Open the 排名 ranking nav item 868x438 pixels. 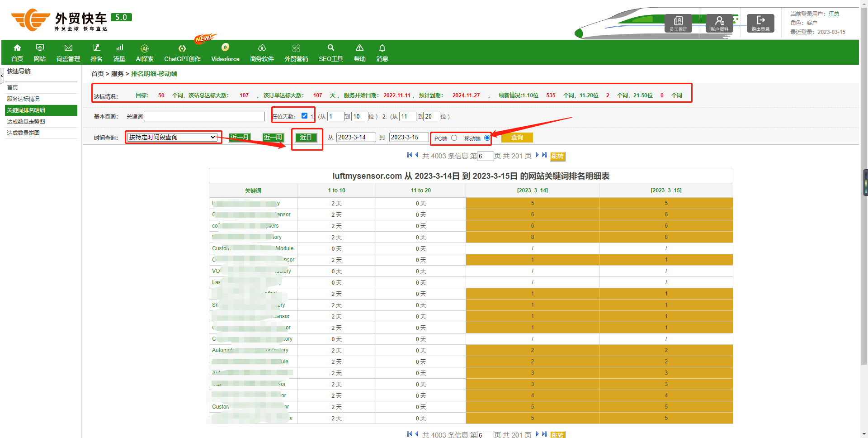pos(96,53)
